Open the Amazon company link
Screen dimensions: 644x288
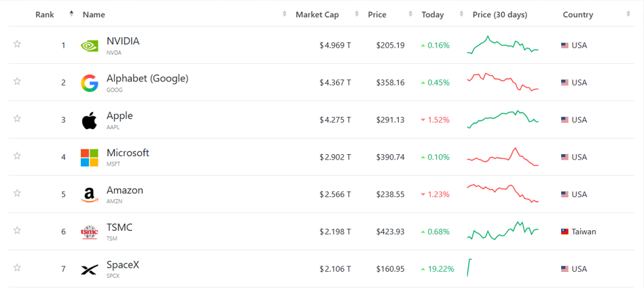(x=125, y=190)
